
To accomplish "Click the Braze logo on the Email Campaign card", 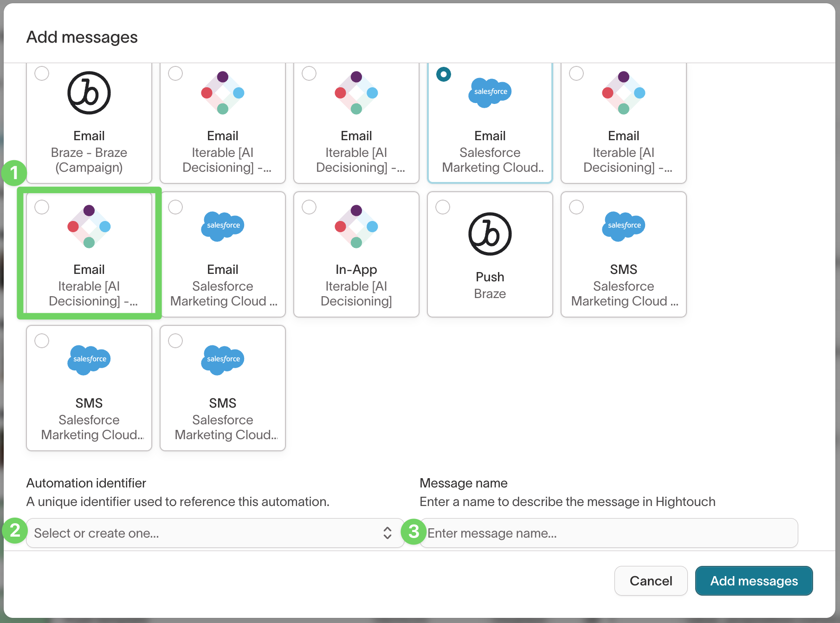I will (x=89, y=93).
